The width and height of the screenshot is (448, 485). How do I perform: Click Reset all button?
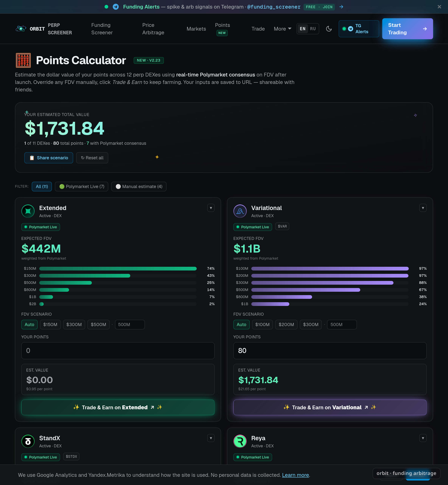click(92, 158)
